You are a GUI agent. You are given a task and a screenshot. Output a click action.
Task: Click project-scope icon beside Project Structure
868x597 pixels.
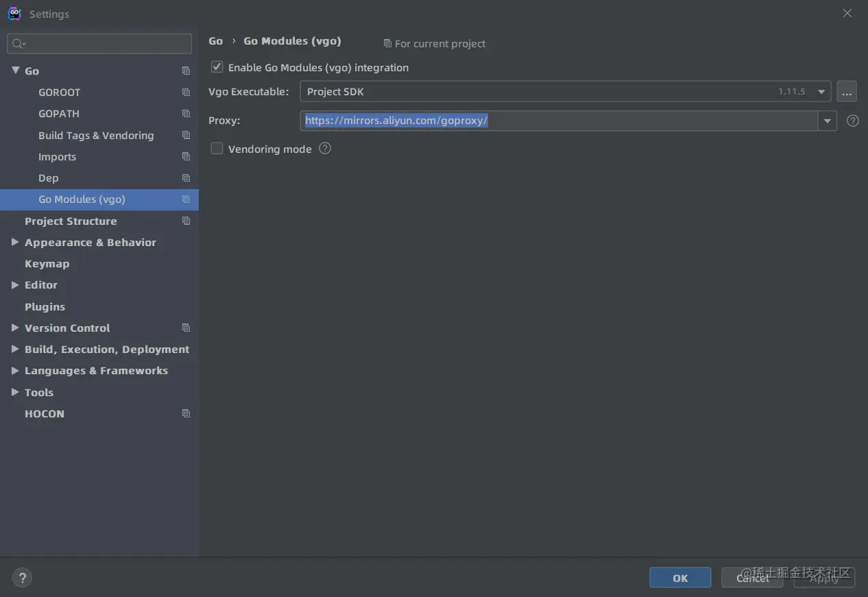186,221
